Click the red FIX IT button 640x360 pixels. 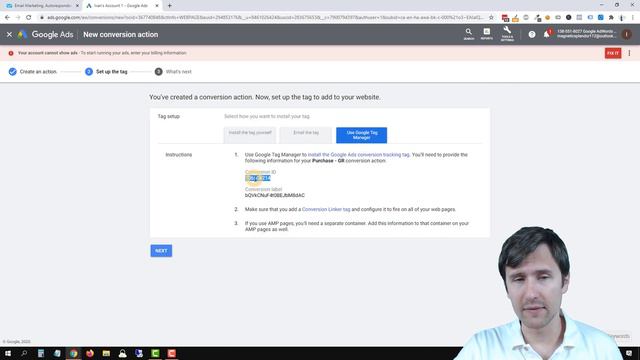613,53
